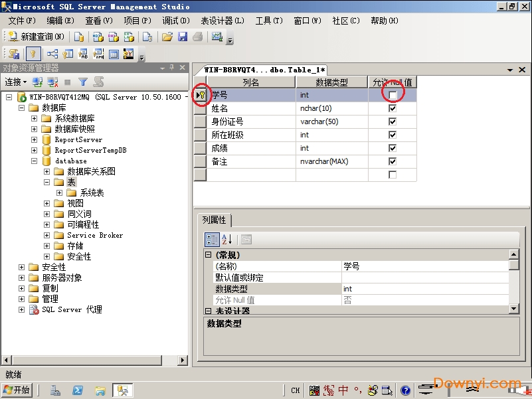Sort column properties alphabetically

tap(226, 240)
